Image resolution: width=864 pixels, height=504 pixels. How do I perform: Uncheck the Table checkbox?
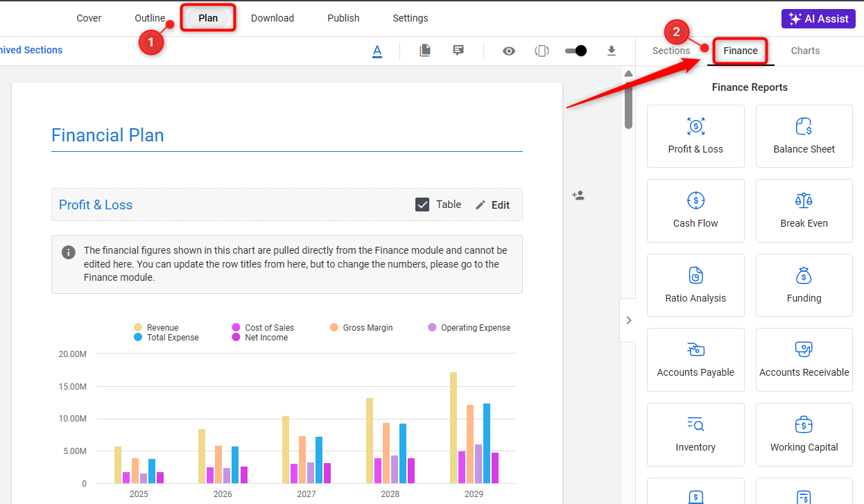(x=422, y=205)
